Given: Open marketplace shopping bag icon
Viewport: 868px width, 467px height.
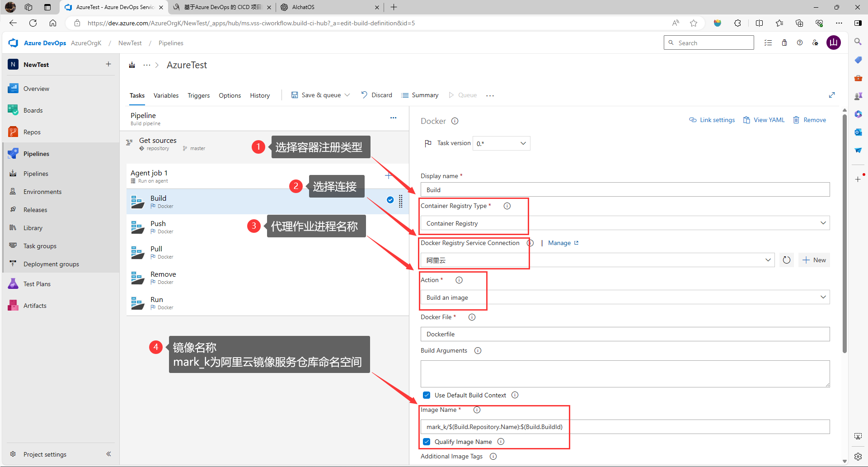Looking at the screenshot, I should coord(784,43).
